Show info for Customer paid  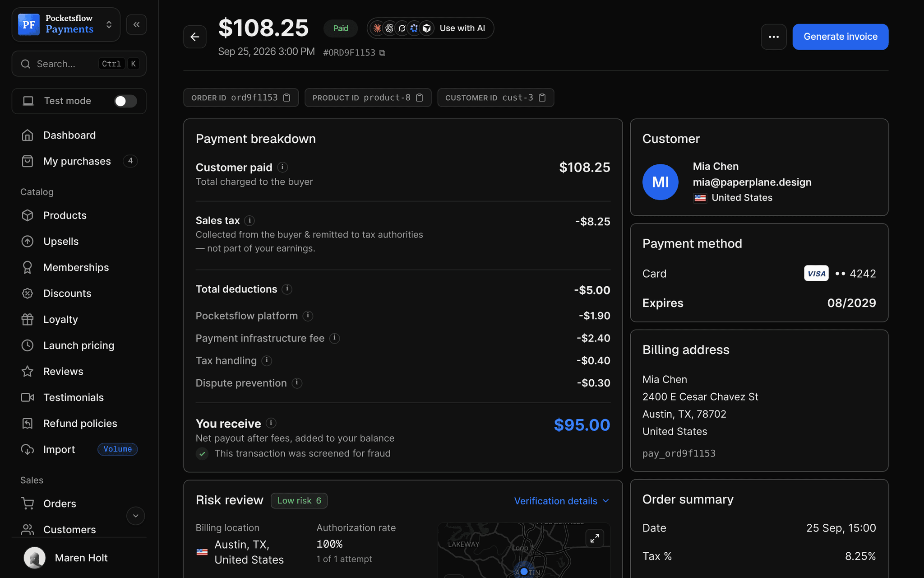(x=282, y=167)
